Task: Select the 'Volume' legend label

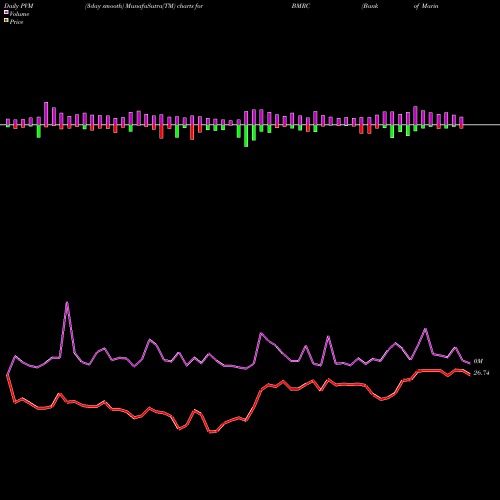Action: pos(19,14)
